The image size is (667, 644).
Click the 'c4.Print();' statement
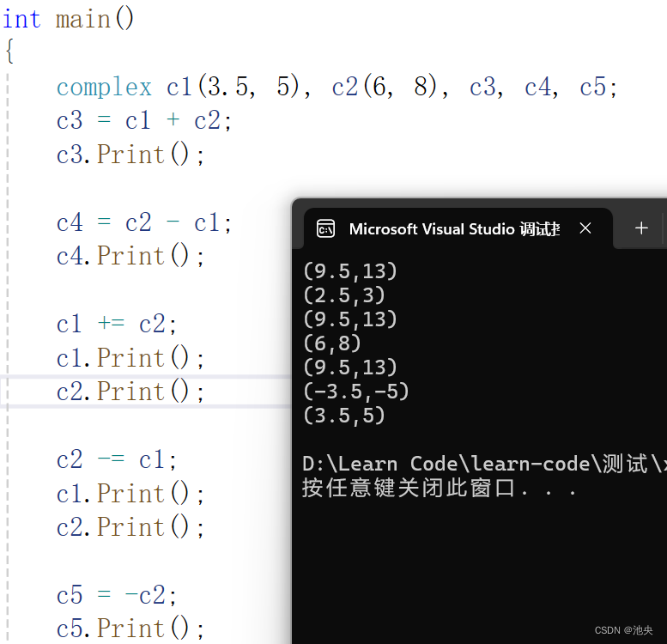(x=130, y=256)
